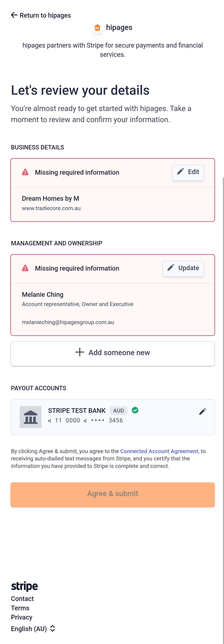Open the Contact footer link
Screen dimensions: 224x644
(x=22, y=599)
